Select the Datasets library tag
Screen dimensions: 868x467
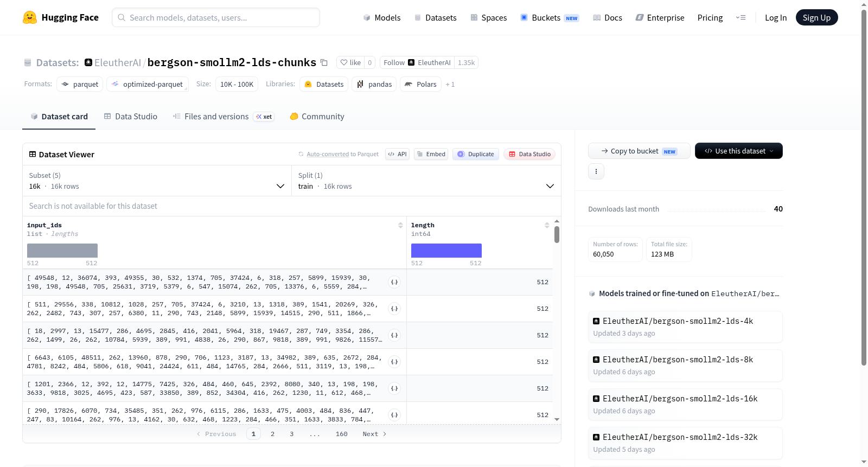[324, 84]
